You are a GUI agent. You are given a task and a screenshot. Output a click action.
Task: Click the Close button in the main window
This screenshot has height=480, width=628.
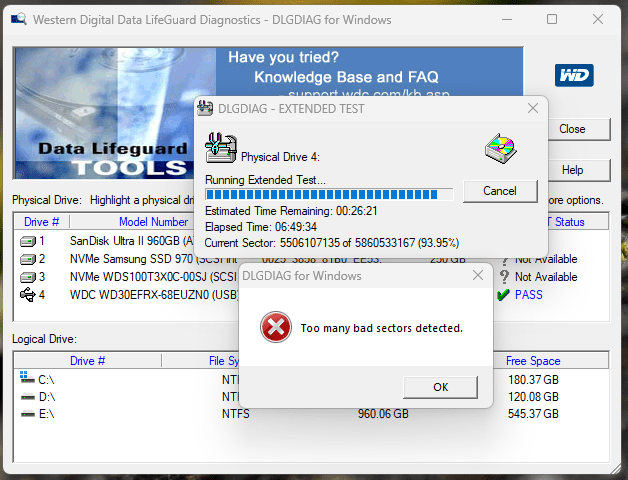(578, 129)
